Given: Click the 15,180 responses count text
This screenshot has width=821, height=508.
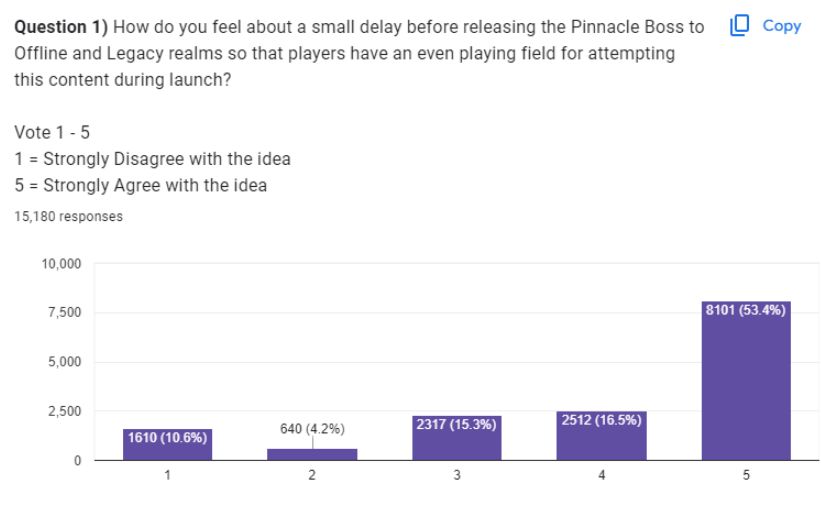Looking at the screenshot, I should 69,217.
